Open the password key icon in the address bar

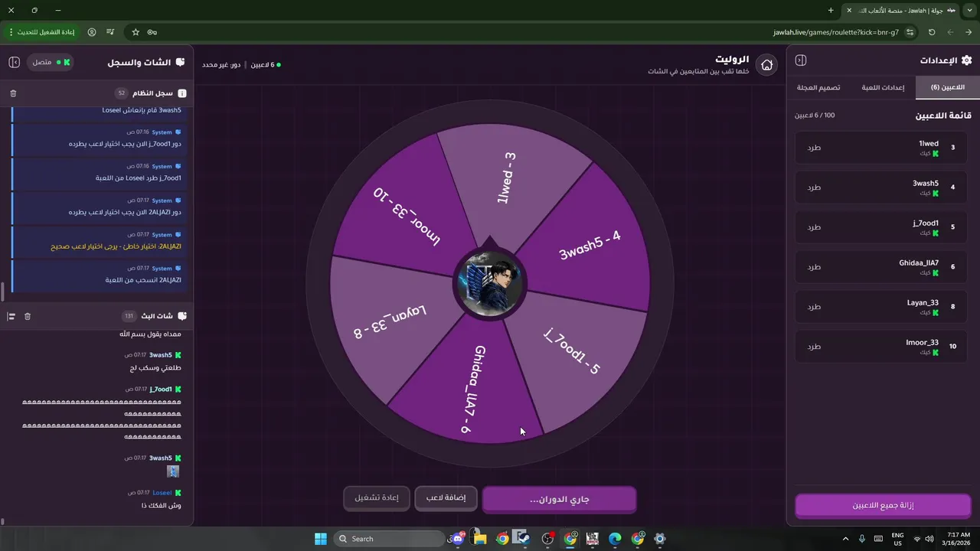point(152,32)
